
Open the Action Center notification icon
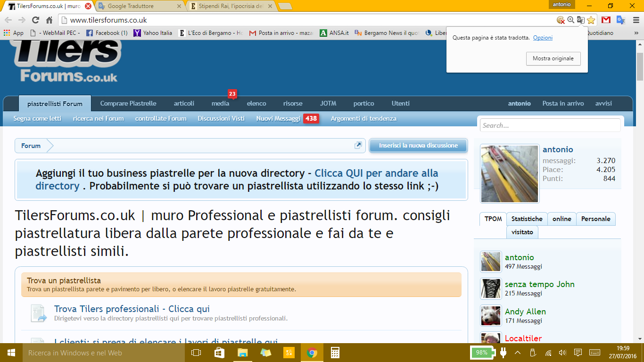pos(578,353)
